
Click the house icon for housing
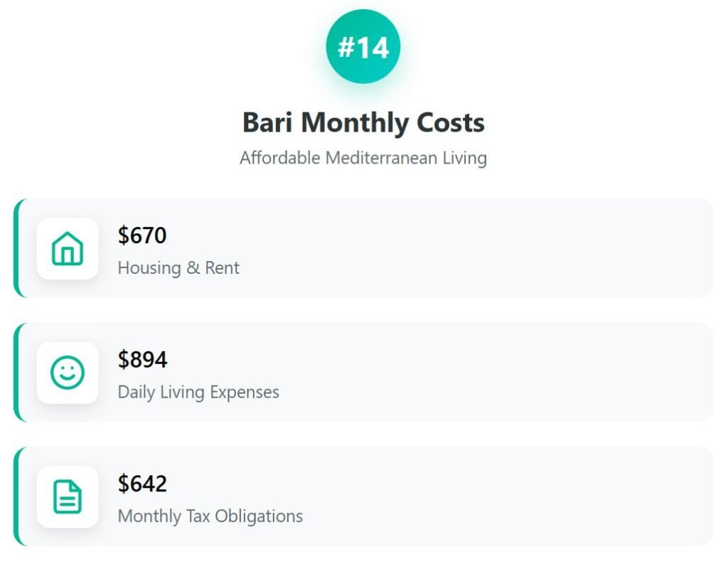(x=68, y=248)
